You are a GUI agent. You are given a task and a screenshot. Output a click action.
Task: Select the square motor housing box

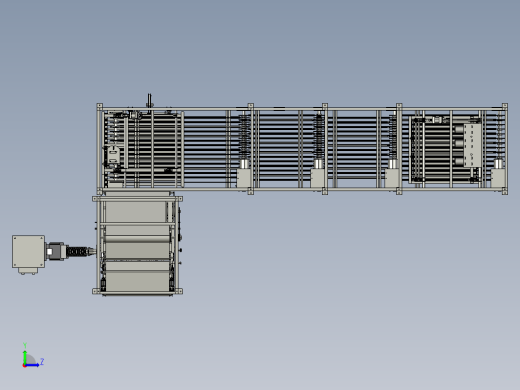tap(28, 251)
